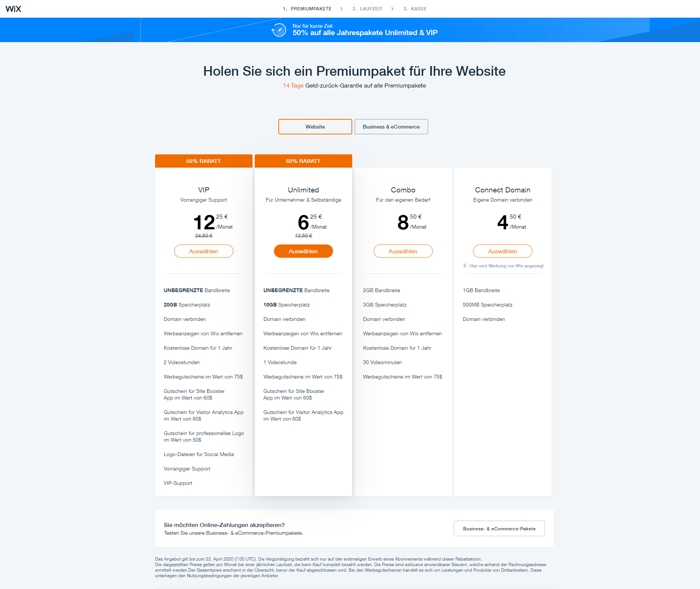Click '2GB Bandbreite' in Combo
Screen dimensions: 700x589
coord(381,290)
